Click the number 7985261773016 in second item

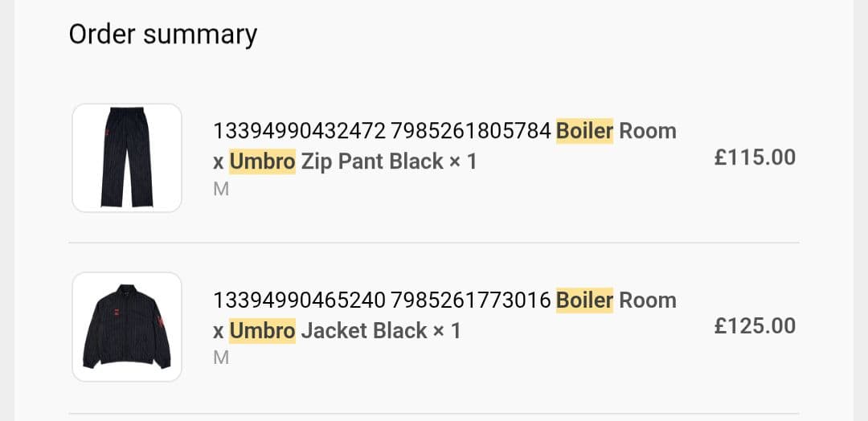473,300
